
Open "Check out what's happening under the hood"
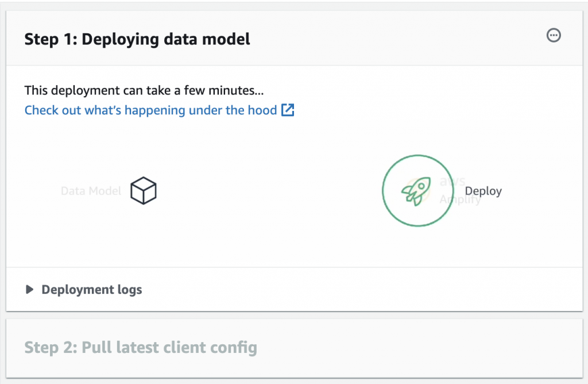pos(150,110)
